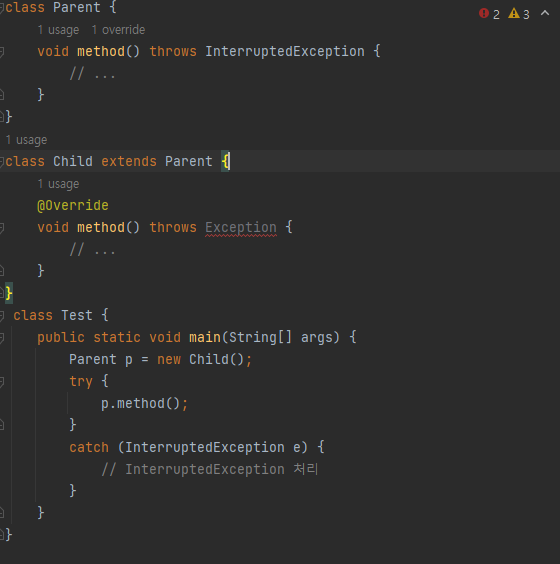Click 'new Child()' constructor call
560x564 pixels.
pyautogui.click(x=201, y=359)
